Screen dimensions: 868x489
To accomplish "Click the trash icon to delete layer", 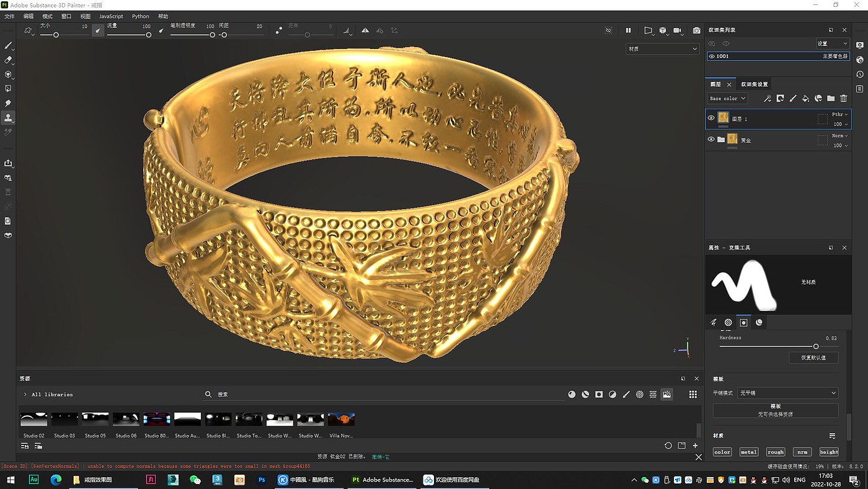I will (843, 98).
